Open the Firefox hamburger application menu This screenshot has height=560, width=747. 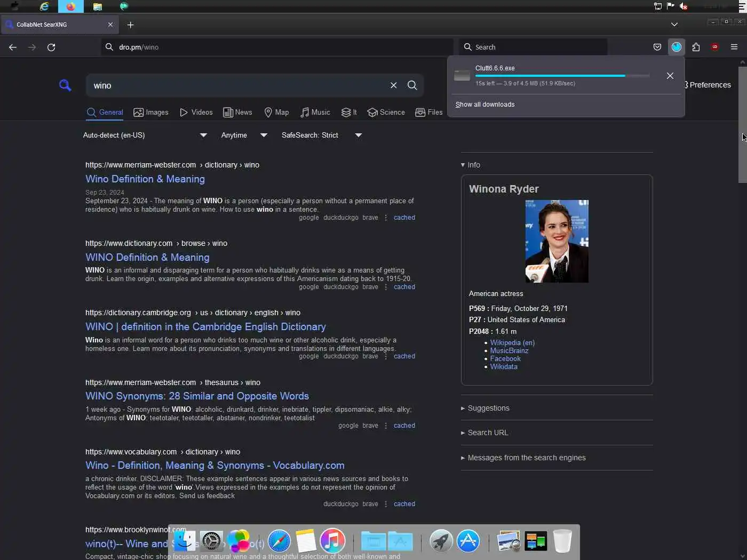click(x=734, y=47)
